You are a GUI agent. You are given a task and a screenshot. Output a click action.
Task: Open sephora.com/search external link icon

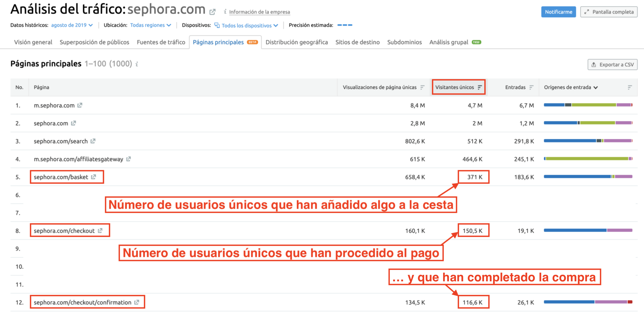coord(93,141)
